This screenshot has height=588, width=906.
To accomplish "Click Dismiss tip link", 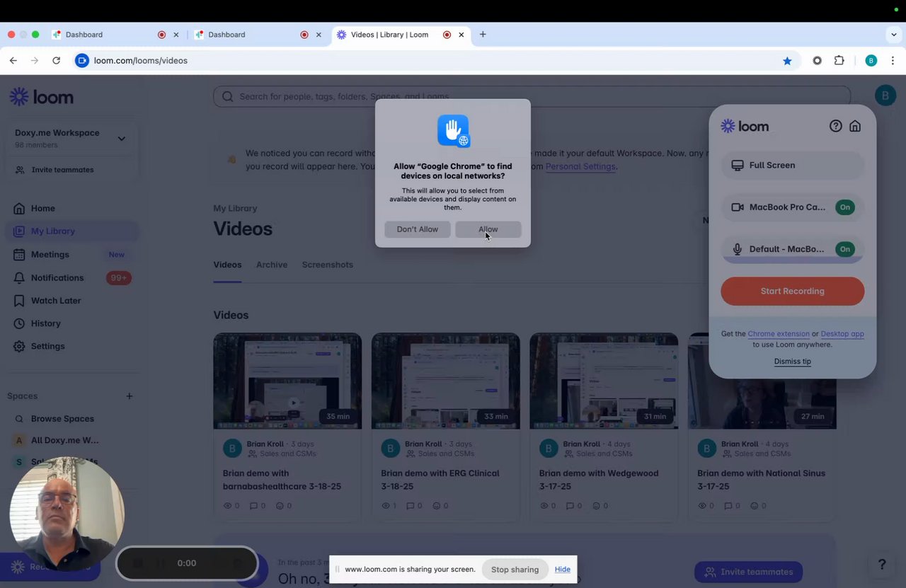I will point(793,362).
